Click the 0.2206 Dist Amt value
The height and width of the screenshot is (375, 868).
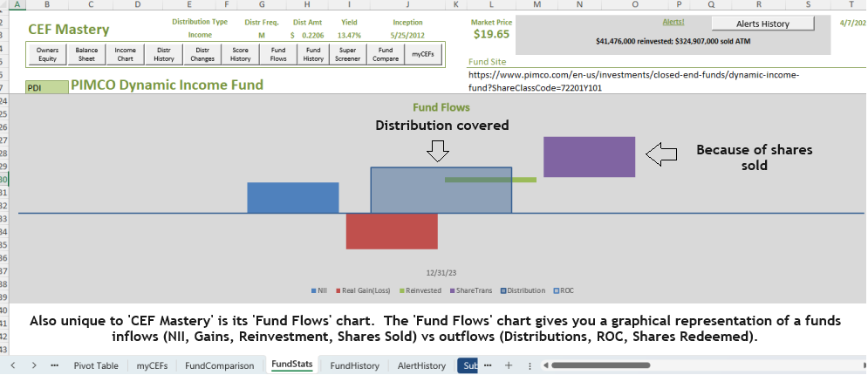(x=313, y=35)
